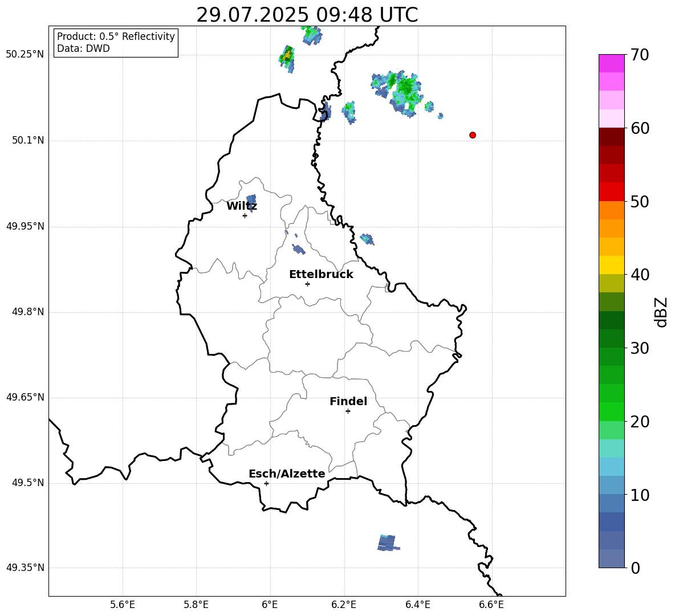Click the Esch/Alzette city label

(x=287, y=474)
